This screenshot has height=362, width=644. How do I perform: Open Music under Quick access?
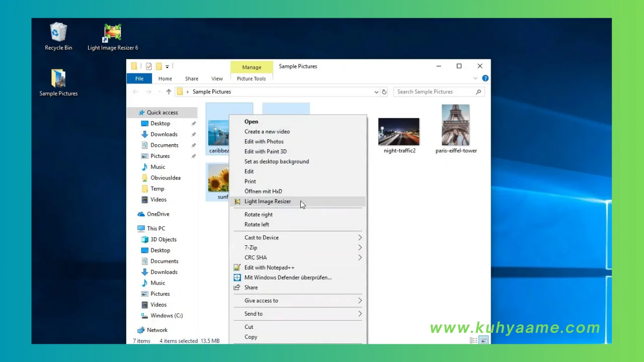click(157, 167)
